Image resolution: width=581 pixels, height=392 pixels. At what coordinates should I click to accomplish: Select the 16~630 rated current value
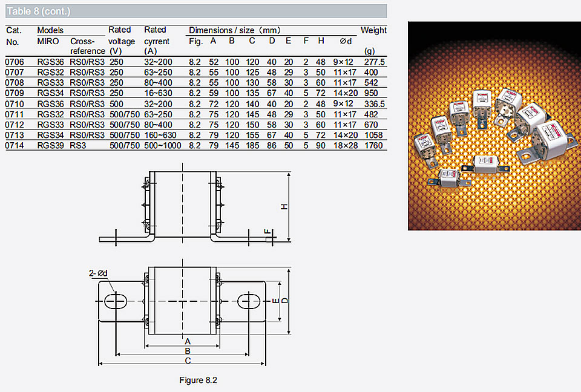(x=158, y=93)
